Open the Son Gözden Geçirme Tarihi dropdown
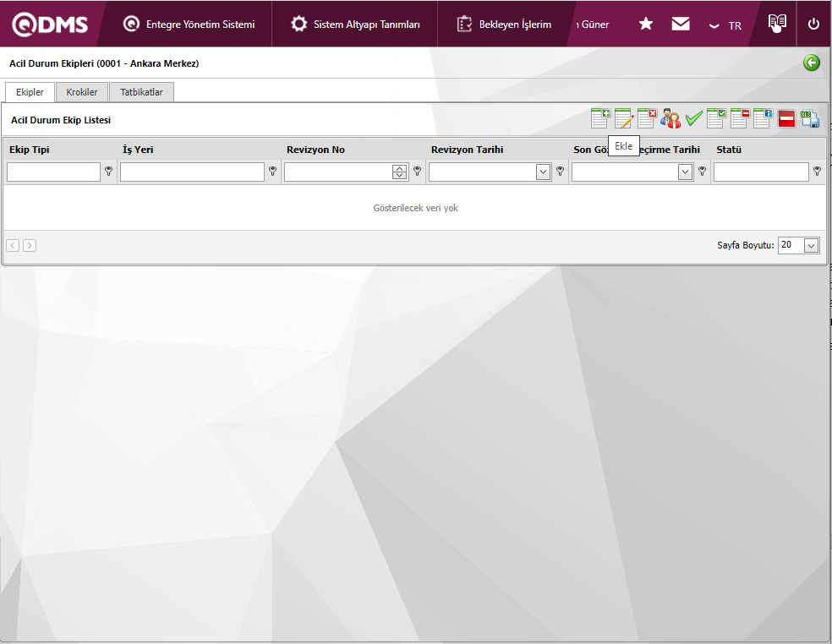The width and height of the screenshot is (832, 644). pyautogui.click(x=685, y=172)
